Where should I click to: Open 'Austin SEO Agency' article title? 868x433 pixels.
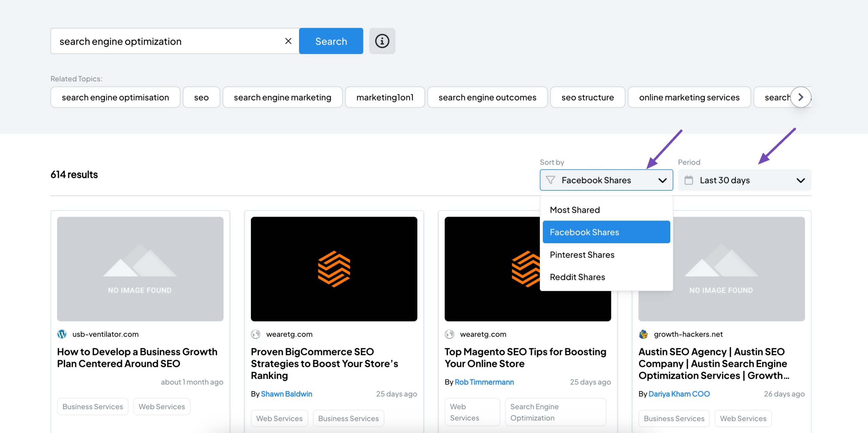coord(714,364)
